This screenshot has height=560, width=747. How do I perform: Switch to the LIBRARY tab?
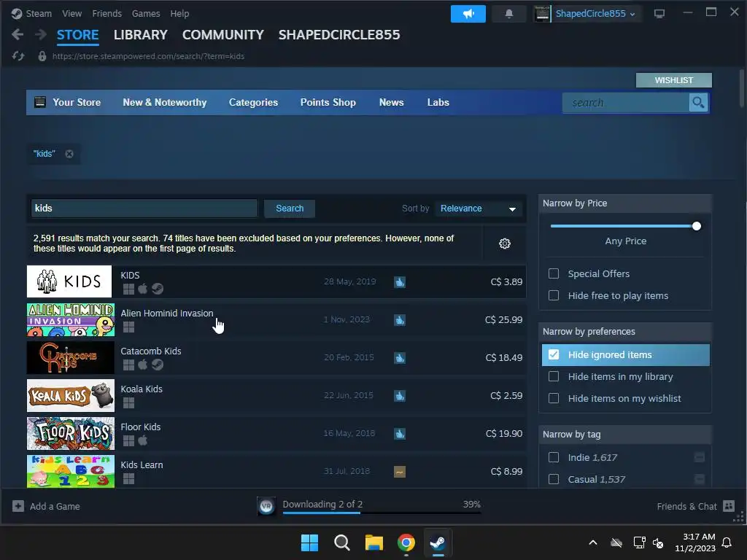pos(141,35)
